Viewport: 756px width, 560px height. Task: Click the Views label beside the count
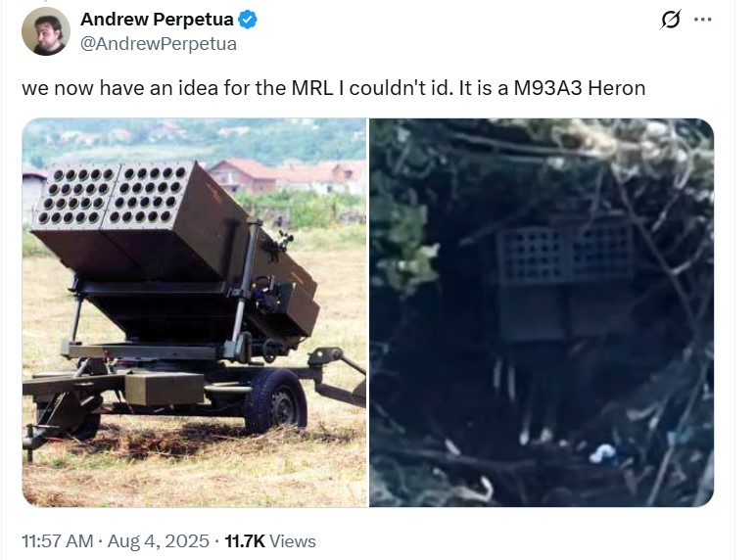point(292,541)
